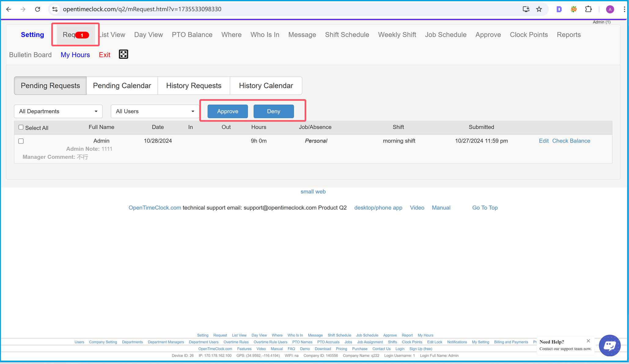Screen dimensions: 629x364
Task: Click the address bar URL
Action: pos(142,9)
